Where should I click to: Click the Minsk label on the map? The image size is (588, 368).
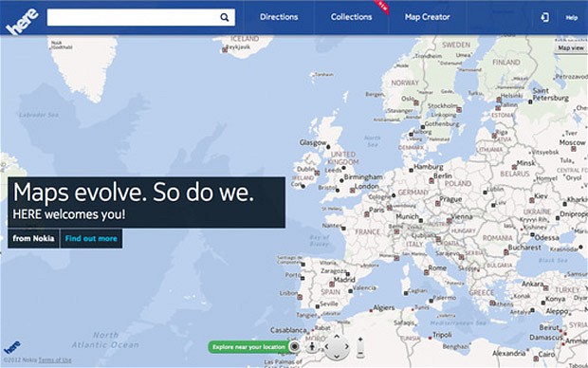525,163
